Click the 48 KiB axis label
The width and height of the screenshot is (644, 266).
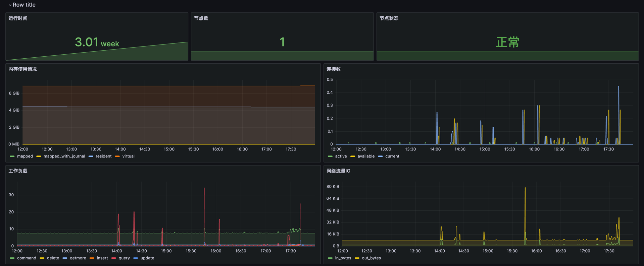pos(333,210)
